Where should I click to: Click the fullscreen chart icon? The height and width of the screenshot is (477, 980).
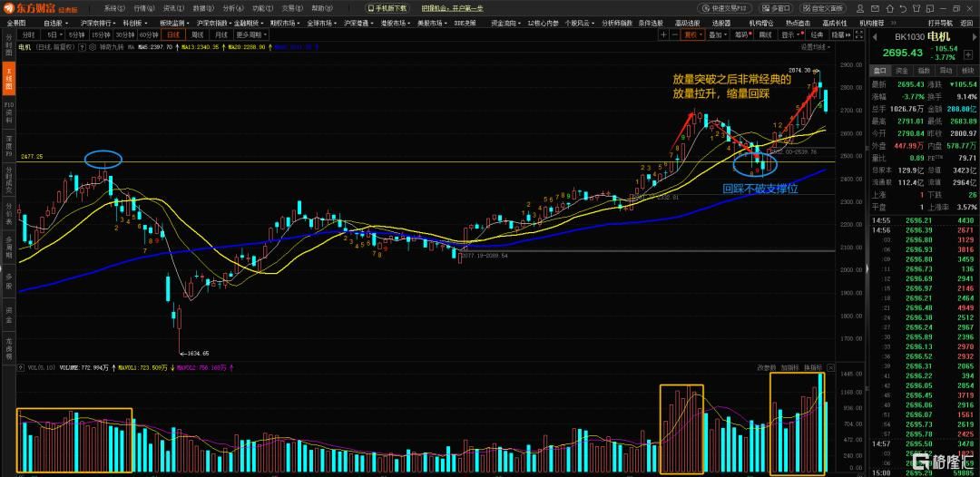click(858, 34)
